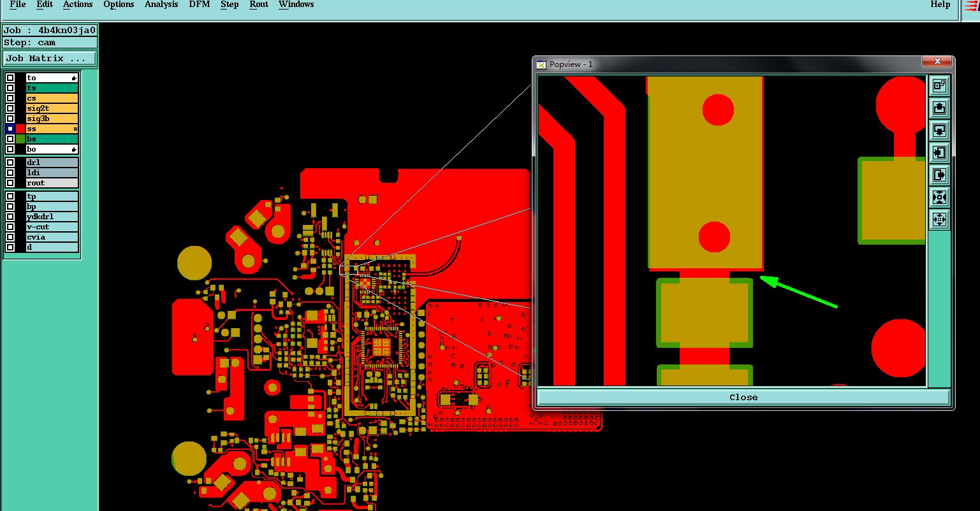The image size is (980, 511).
Task: Toggle display checkbox for layer bs
Action: [x=10, y=139]
